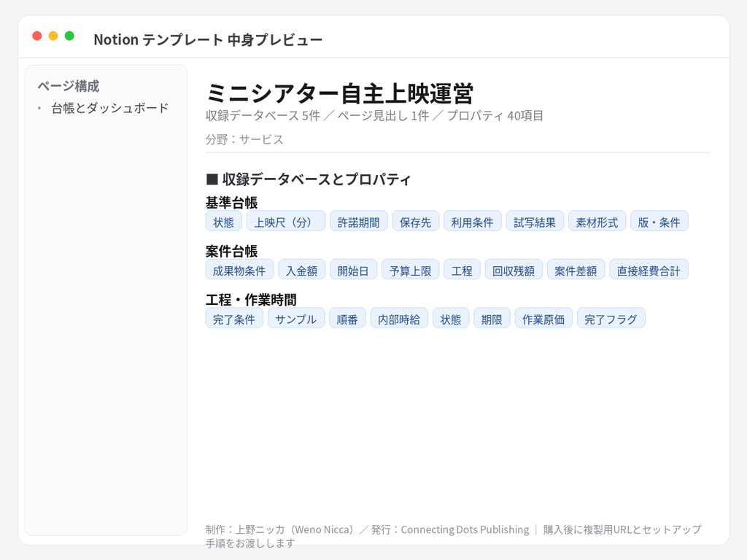Select the 作業原価 property tag
Viewport: 747px width, 560px height.
[543, 319]
